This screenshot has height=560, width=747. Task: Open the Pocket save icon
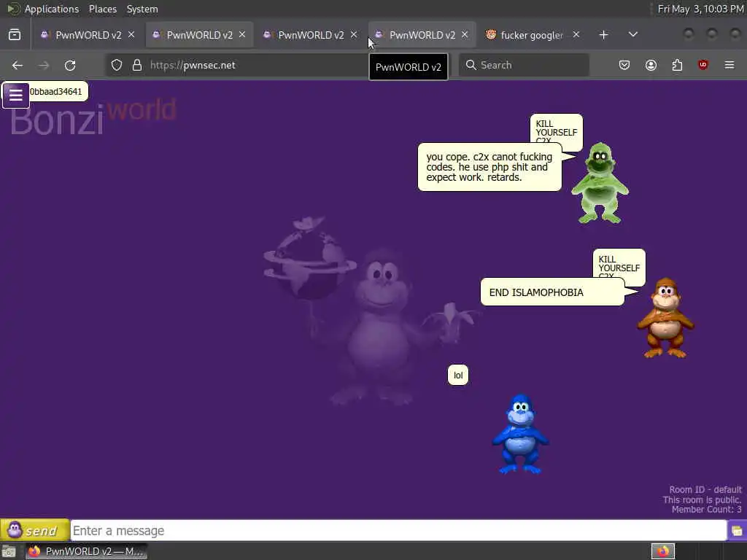point(624,65)
